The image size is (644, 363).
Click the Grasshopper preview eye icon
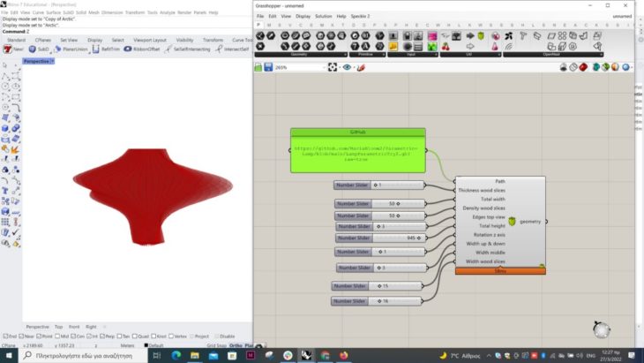pyautogui.click(x=347, y=67)
